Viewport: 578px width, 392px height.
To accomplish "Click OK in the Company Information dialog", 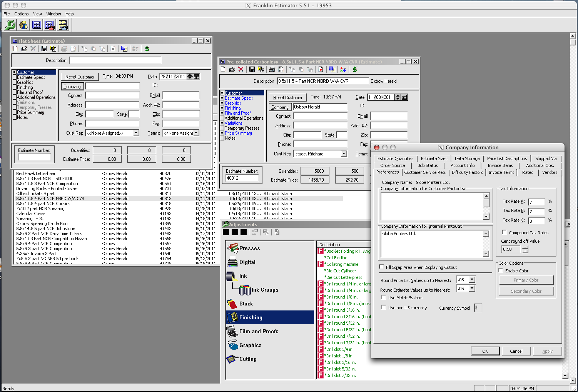I will [485, 351].
